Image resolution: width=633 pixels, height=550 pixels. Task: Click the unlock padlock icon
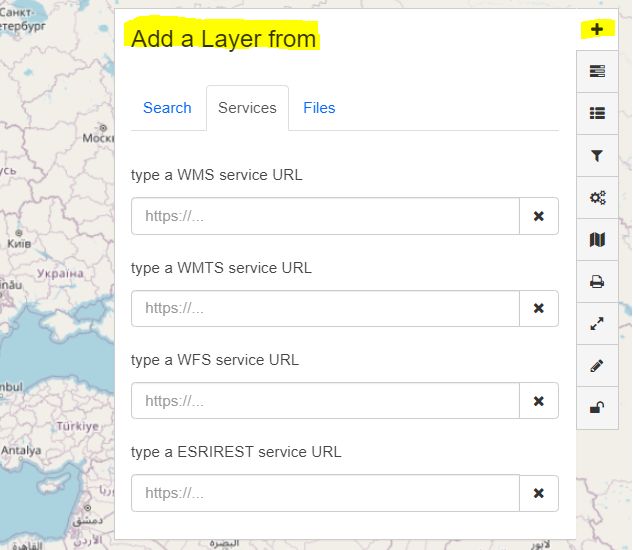(x=597, y=407)
